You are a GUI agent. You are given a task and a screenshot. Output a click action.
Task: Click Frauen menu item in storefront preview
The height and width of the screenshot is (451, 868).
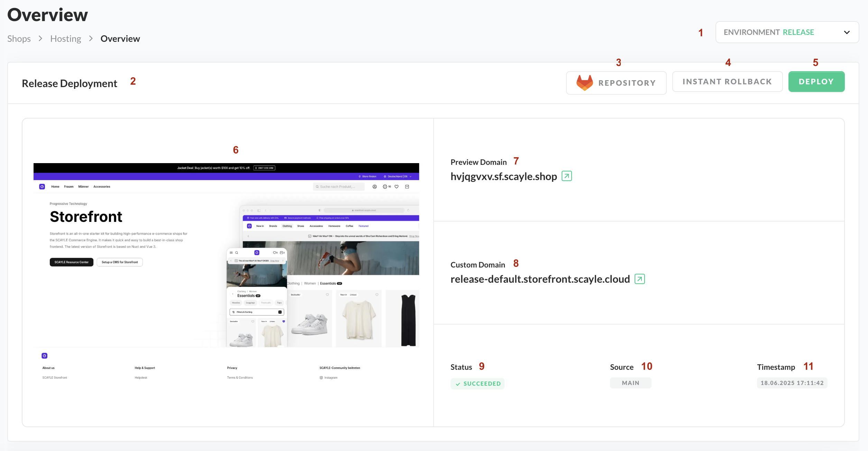(x=68, y=187)
